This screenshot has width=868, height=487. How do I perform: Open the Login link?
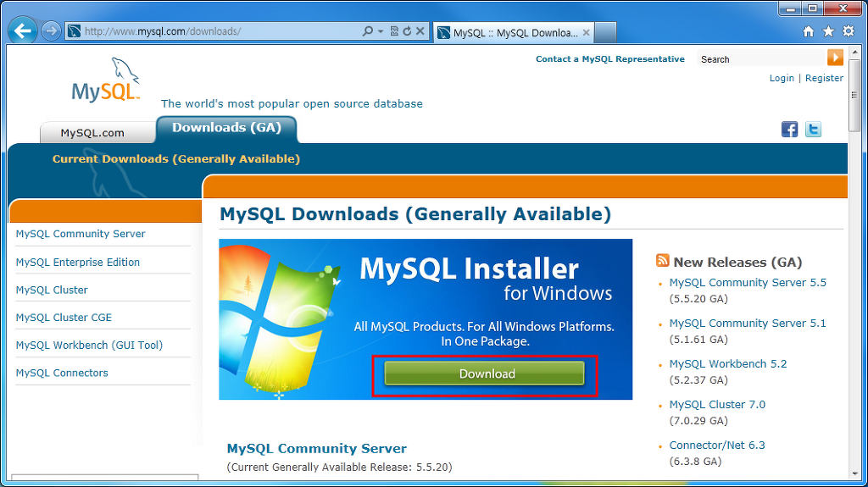click(x=782, y=78)
